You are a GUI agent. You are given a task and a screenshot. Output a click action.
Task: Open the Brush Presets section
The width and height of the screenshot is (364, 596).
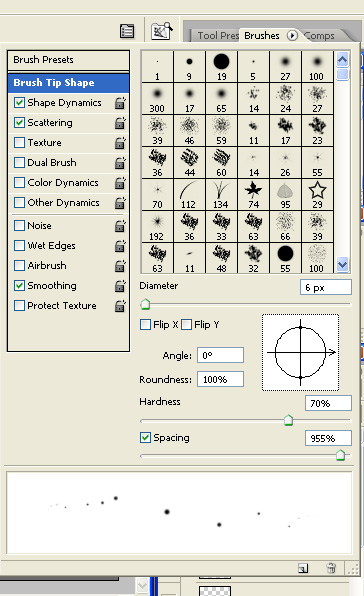coord(68,60)
